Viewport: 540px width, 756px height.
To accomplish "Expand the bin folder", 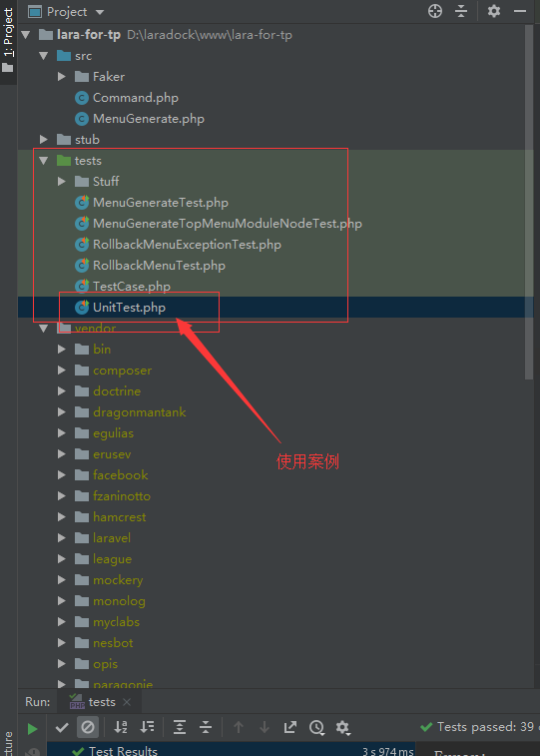I will coord(62,350).
